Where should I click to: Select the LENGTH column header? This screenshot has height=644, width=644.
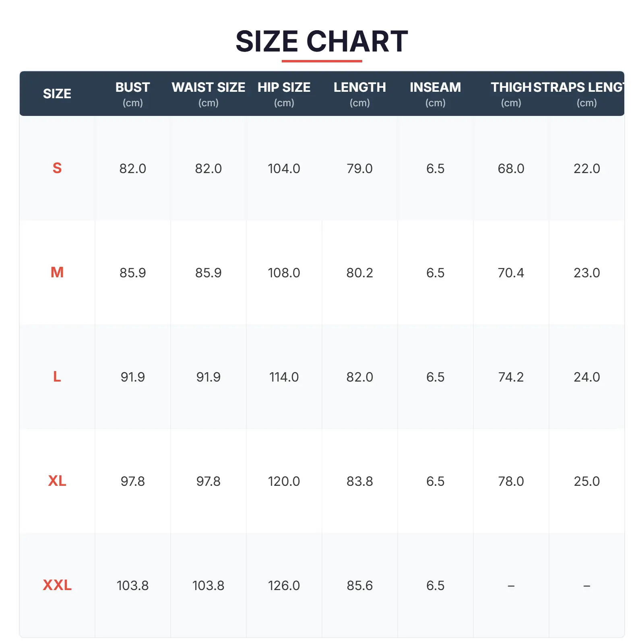[359, 94]
